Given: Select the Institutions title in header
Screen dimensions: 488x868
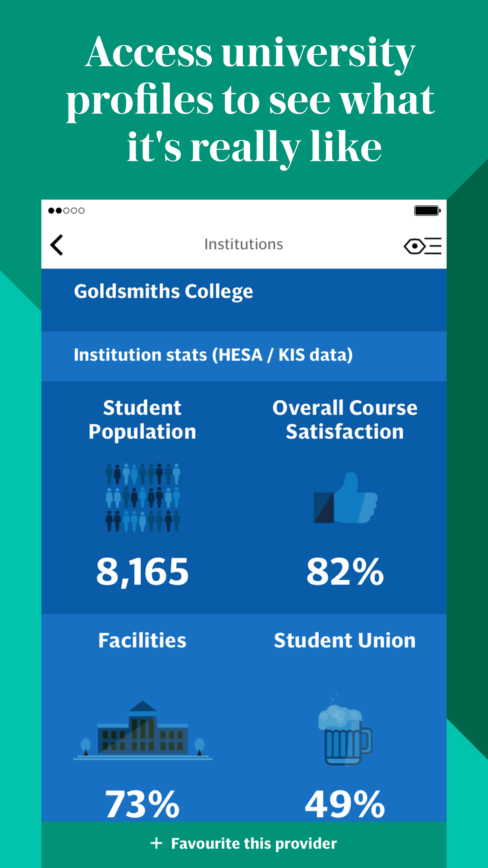Looking at the screenshot, I should pos(244,244).
